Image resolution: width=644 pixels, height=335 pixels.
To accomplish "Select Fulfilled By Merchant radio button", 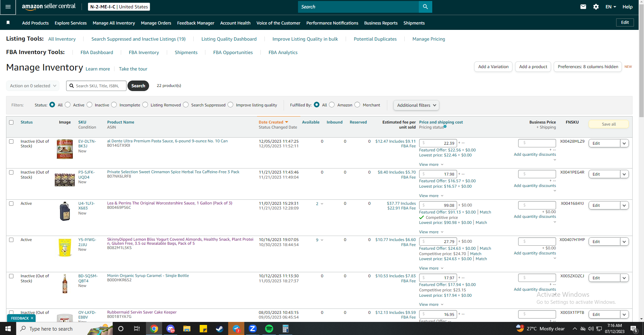I will tap(357, 105).
